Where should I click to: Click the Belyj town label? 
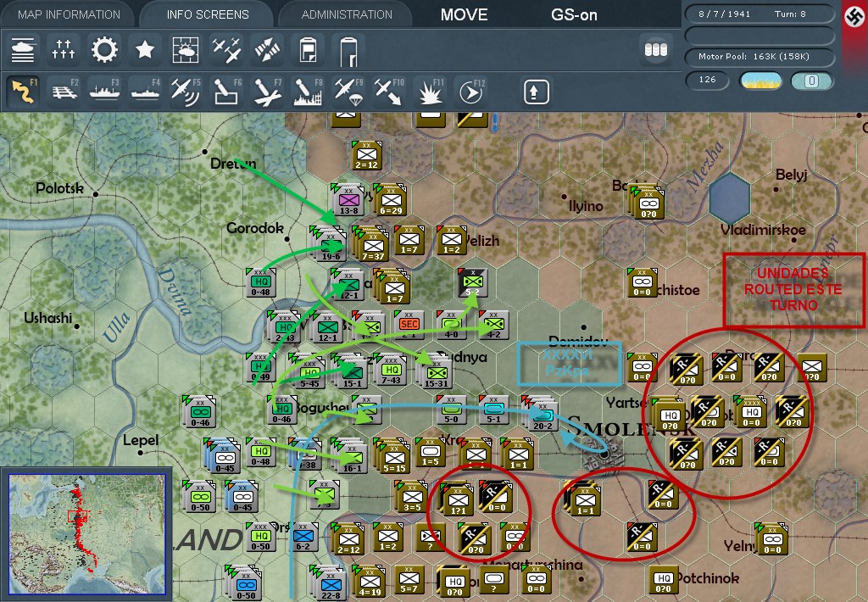(x=791, y=175)
